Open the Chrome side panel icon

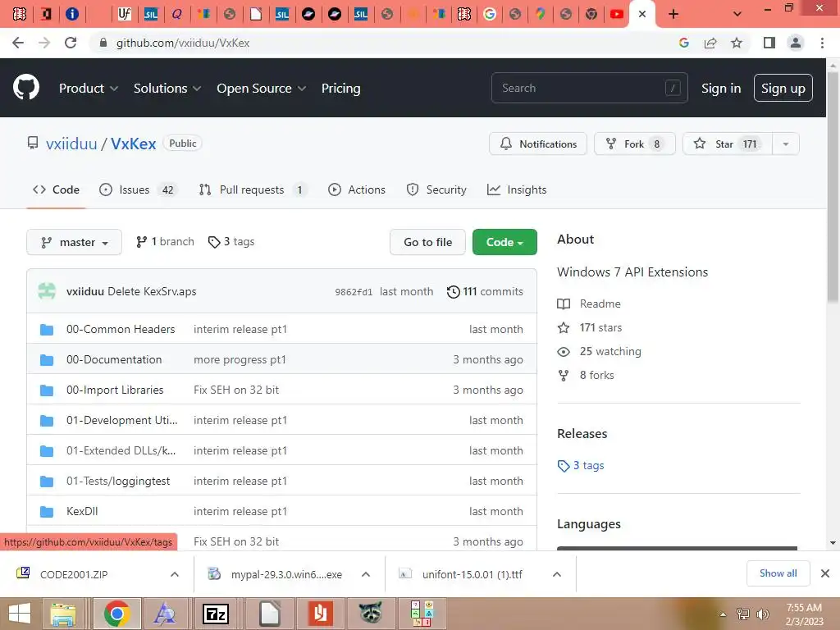pyautogui.click(x=769, y=43)
